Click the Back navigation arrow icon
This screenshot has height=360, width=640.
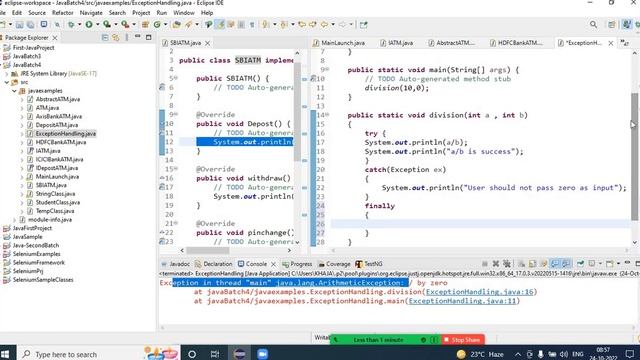point(324,24)
